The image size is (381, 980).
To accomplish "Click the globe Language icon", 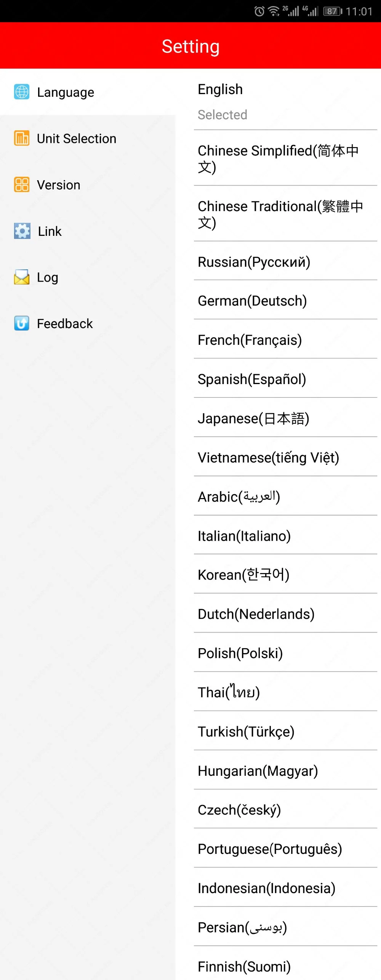I will coord(22,92).
